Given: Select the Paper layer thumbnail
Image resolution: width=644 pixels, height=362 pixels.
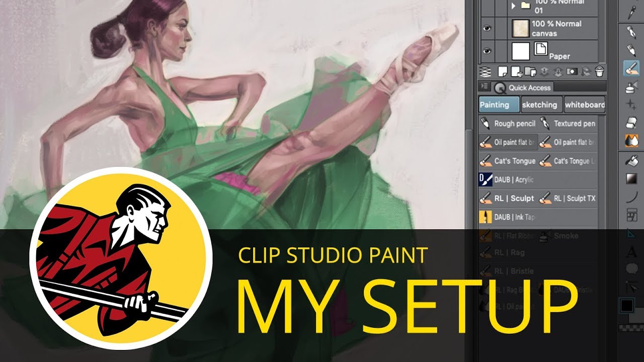Looking at the screenshot, I should pos(521,51).
